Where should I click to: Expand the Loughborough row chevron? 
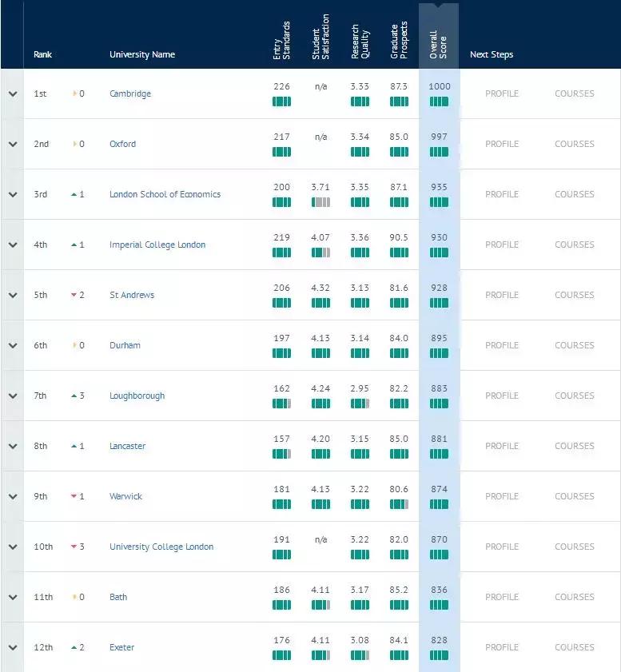coord(13,396)
